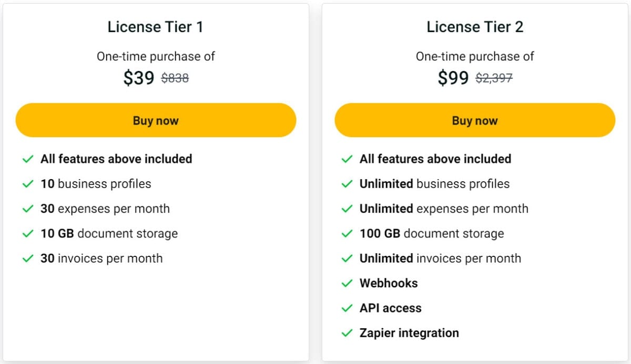Click the checkmark beside 10 business profiles
The width and height of the screenshot is (631, 364).
click(27, 184)
